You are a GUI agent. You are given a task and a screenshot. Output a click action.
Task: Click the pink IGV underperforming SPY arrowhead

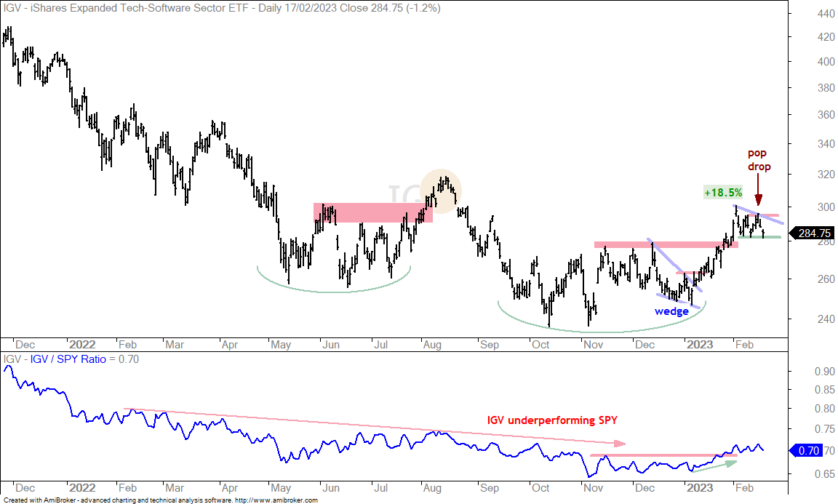[620, 443]
